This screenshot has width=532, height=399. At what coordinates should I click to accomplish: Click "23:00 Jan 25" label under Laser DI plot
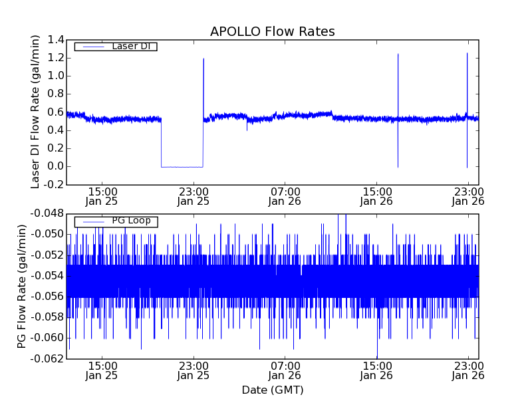pyautogui.click(x=194, y=197)
